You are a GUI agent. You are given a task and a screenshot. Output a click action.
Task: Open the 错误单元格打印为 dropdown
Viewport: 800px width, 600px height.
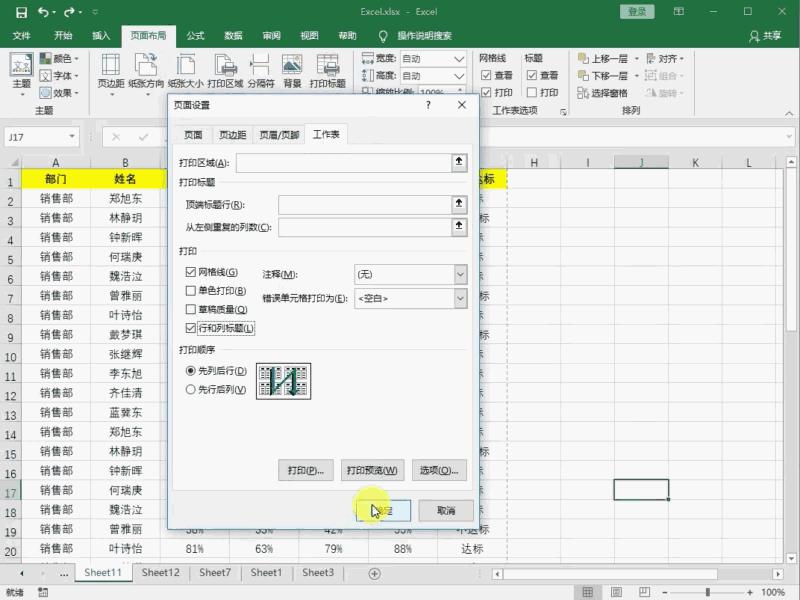point(460,297)
